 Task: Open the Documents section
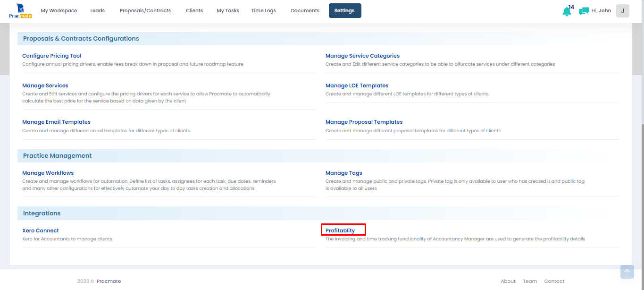coord(305,10)
